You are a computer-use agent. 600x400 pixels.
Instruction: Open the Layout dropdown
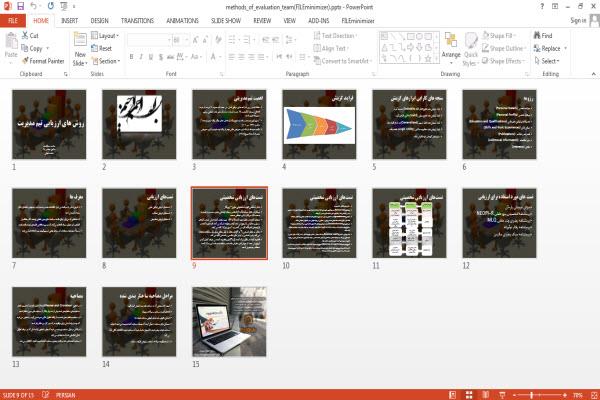(105, 36)
